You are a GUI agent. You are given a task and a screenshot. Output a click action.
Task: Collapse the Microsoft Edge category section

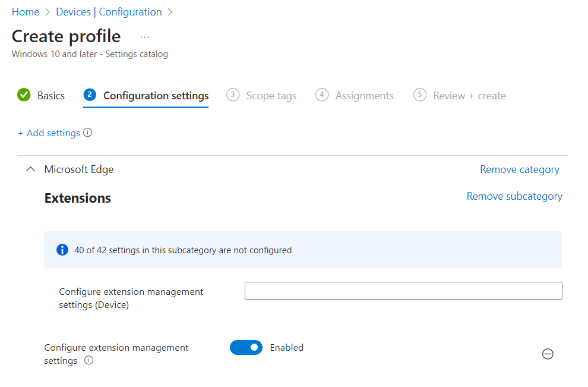(30, 169)
